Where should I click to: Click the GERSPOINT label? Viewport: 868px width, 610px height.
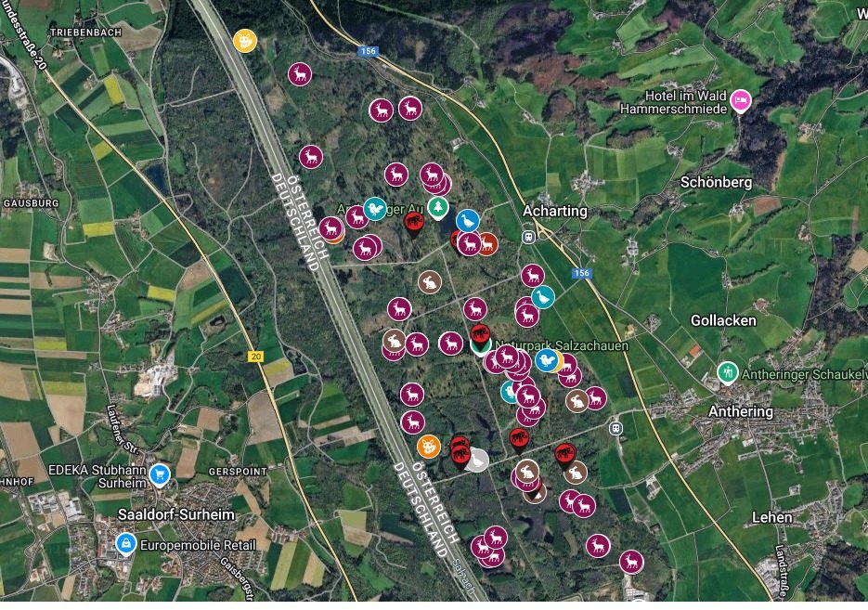(238, 472)
